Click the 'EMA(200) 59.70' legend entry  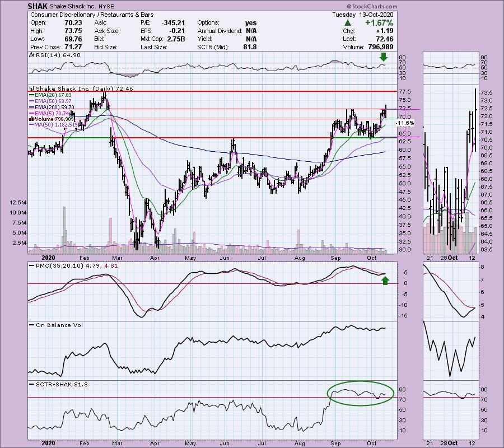coord(54,107)
